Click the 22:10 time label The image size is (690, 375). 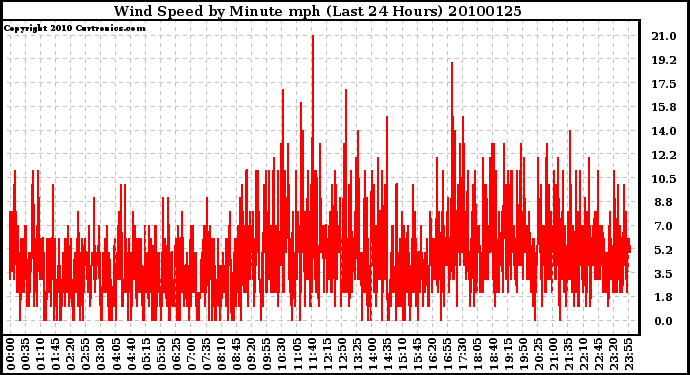[x=583, y=354]
